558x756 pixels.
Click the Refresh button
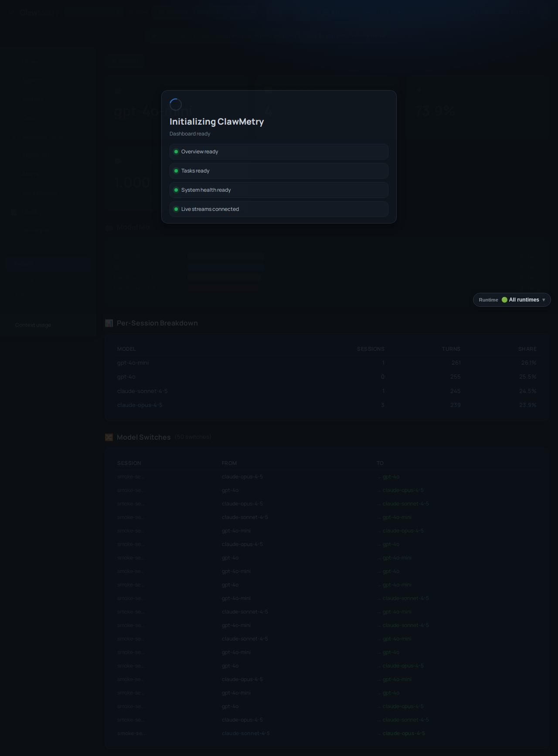coord(124,62)
